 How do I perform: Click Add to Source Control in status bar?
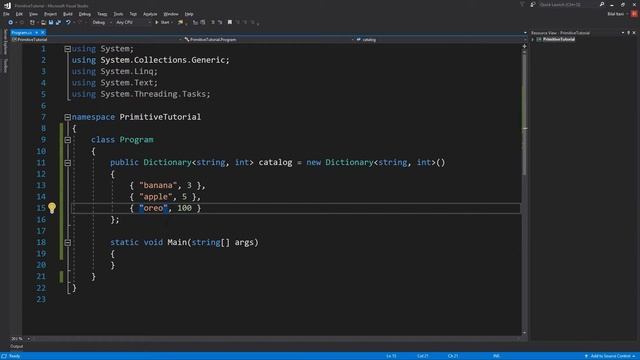coord(610,356)
